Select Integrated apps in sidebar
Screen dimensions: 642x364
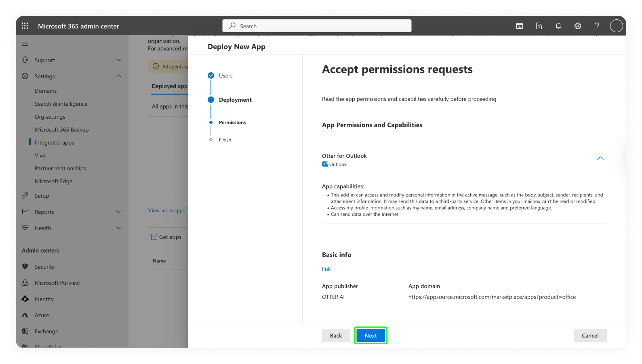[54, 142]
